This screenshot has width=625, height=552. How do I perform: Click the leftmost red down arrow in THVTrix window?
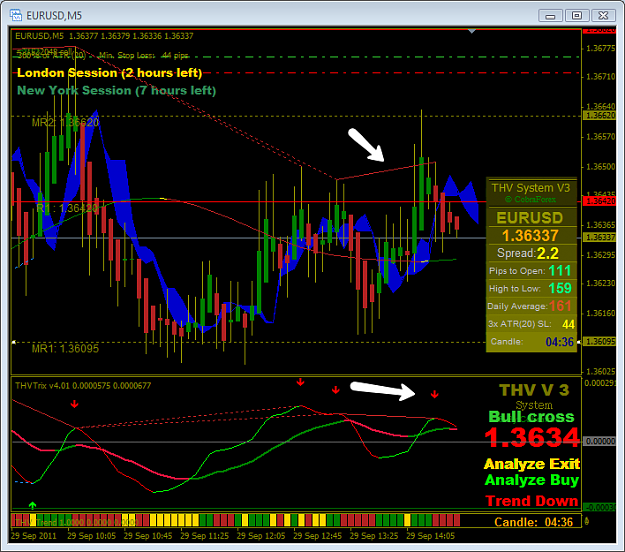(x=75, y=404)
